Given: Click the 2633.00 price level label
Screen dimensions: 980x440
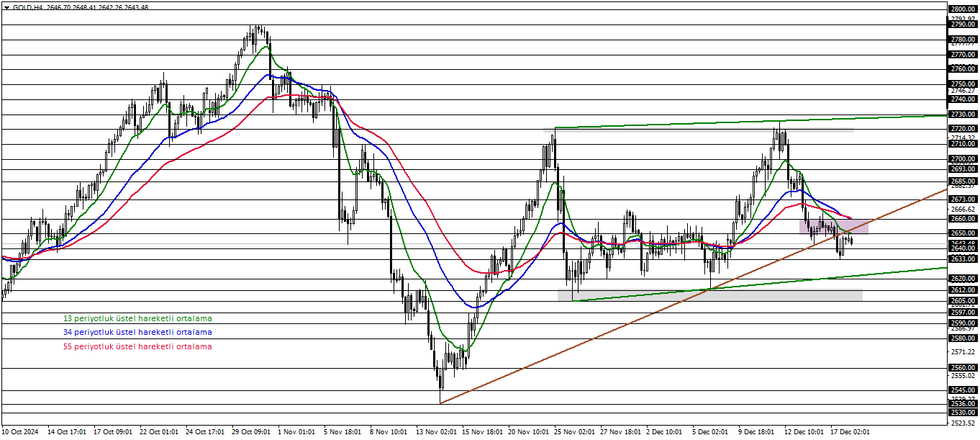Looking at the screenshot, I should (x=963, y=259).
